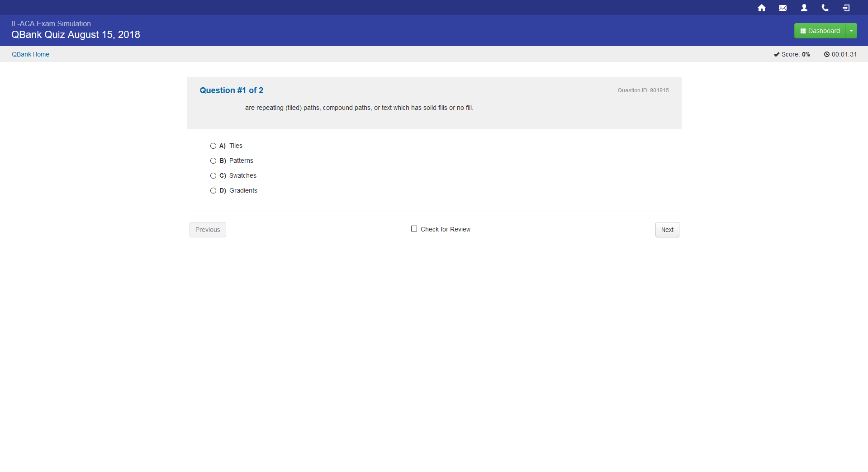
Task: Click the checkmark icon beside Score
Action: click(x=776, y=54)
